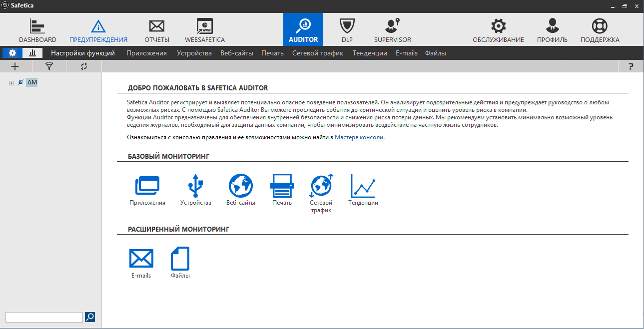
Task: Select the Auditor module
Action: [x=303, y=29]
